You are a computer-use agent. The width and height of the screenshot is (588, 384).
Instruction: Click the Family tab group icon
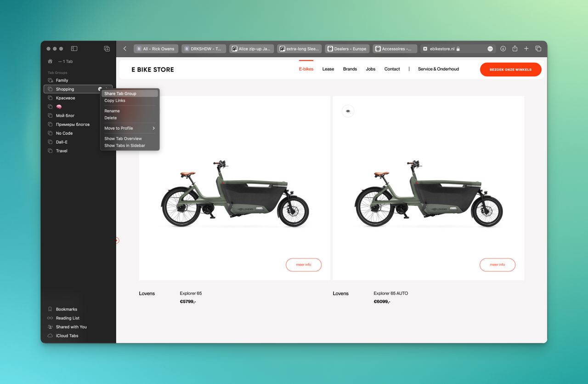tap(51, 80)
